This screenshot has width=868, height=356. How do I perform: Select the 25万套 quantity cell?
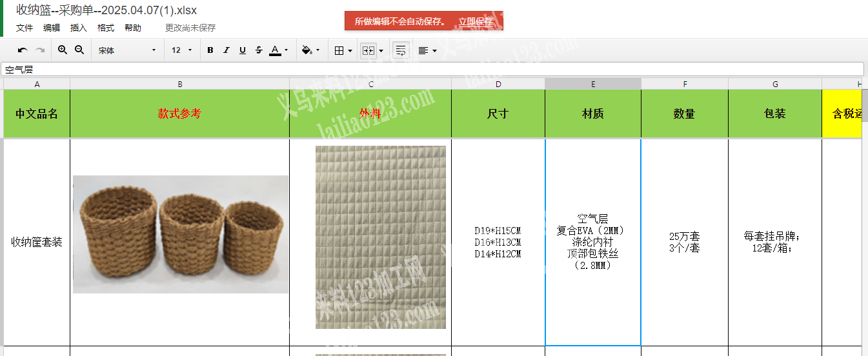685,242
